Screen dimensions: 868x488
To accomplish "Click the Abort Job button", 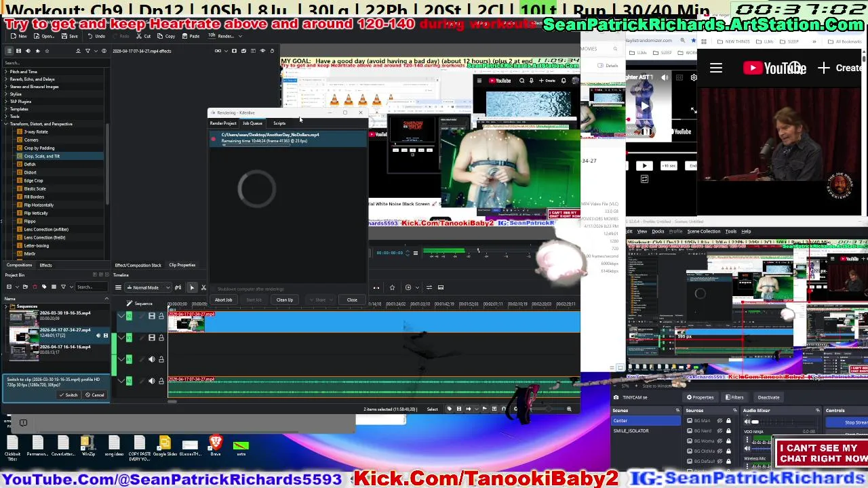I will (x=223, y=300).
